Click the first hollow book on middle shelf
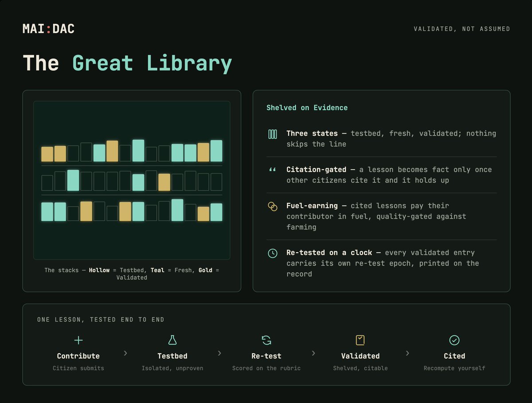Viewport: 532px width, 403px height. (47, 183)
